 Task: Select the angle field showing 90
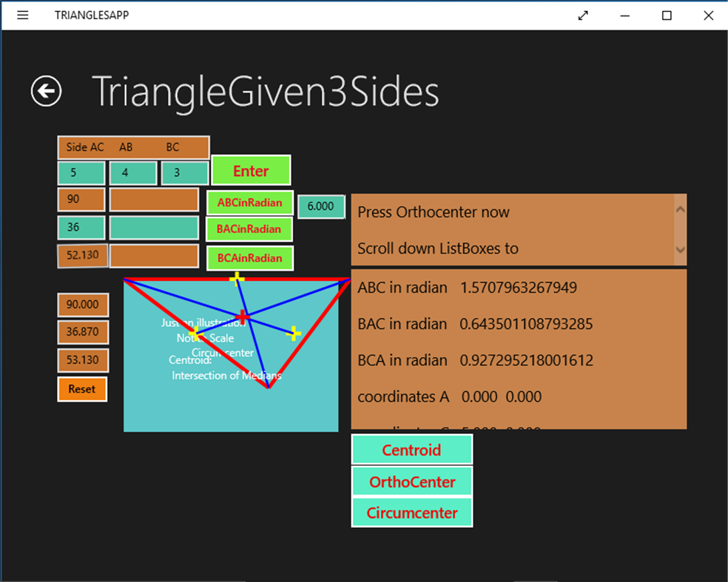pos(81,199)
